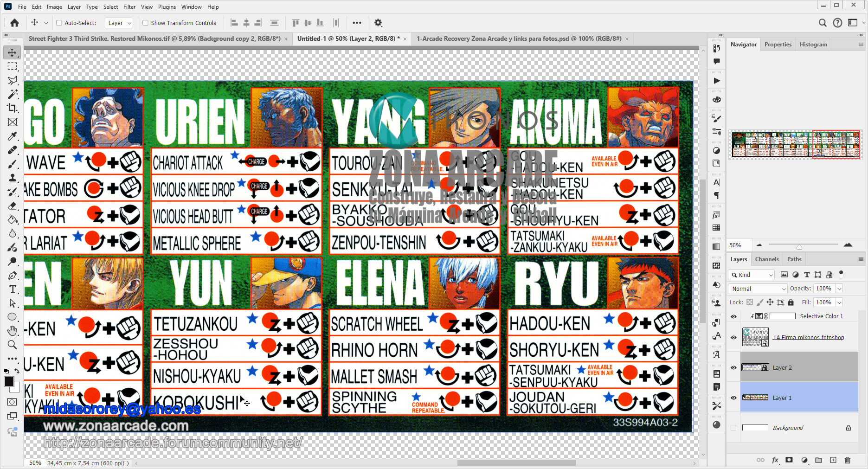Select the Clone Stamp tool

coord(13,178)
